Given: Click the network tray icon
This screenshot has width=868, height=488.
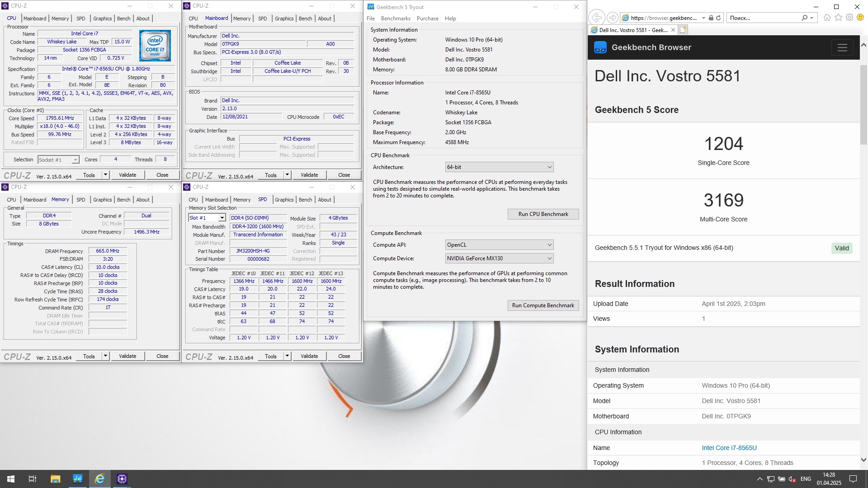Looking at the screenshot, I should 770,479.
